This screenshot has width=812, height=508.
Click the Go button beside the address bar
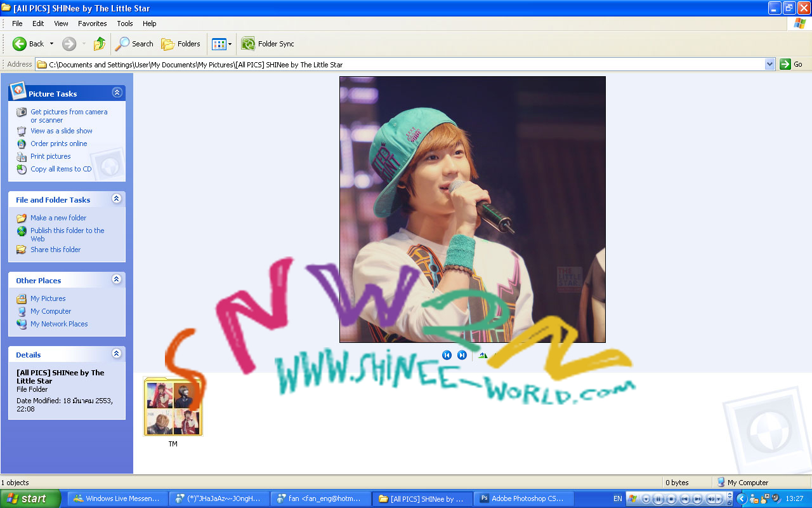point(792,64)
